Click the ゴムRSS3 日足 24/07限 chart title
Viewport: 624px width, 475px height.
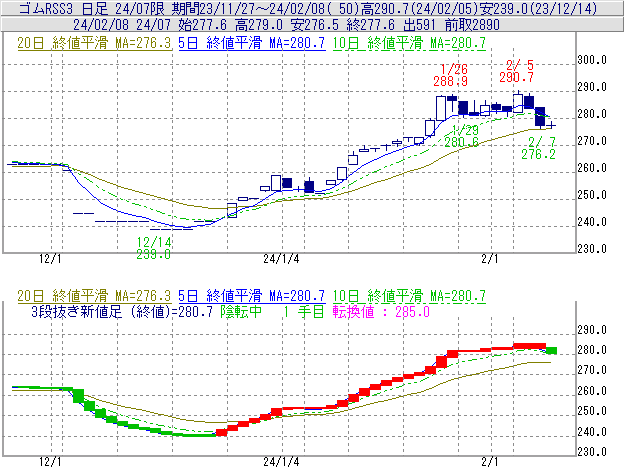(92, 8)
